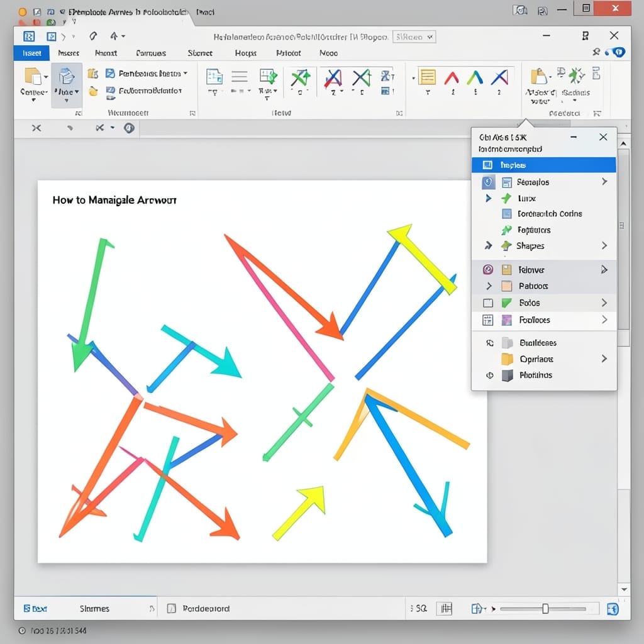This screenshot has width=644, height=644.
Task: Click the orange circle icon in outer title bar
Action: [23, 12]
